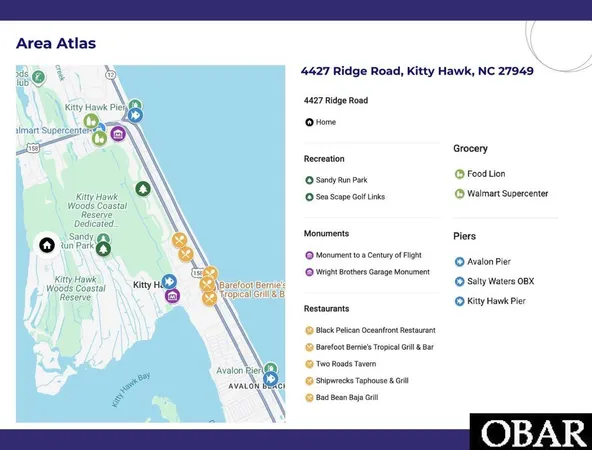Click the Barefoot Bernie's restaurant marker

tap(207, 285)
